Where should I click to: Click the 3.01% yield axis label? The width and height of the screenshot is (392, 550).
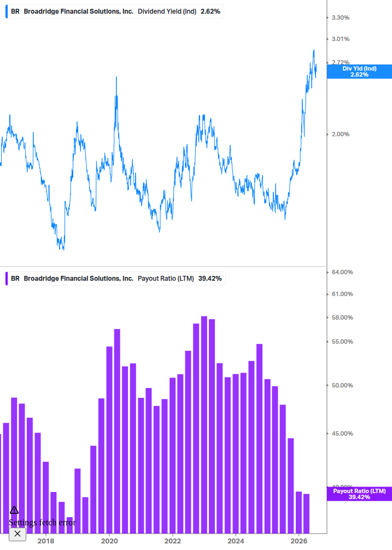pyautogui.click(x=341, y=39)
